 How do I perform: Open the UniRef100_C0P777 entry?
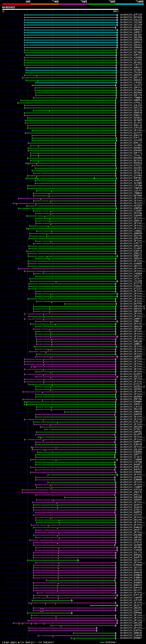click(x=131, y=65)
